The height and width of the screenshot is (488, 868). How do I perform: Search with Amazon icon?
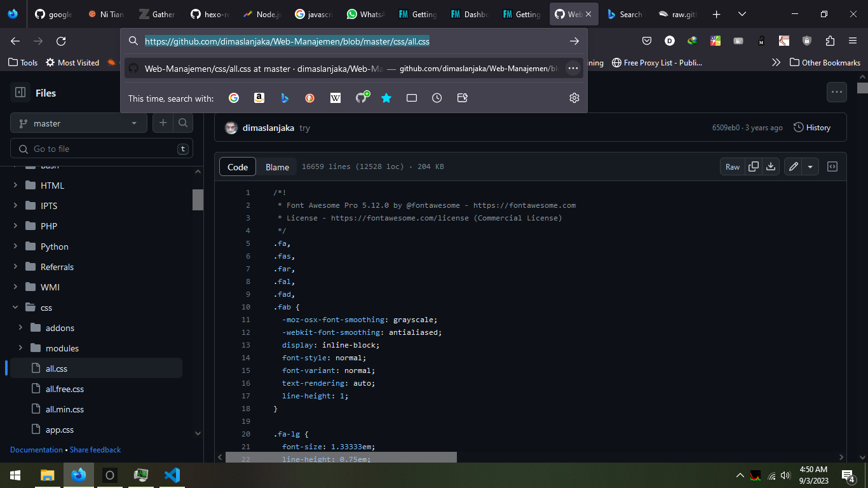click(259, 98)
